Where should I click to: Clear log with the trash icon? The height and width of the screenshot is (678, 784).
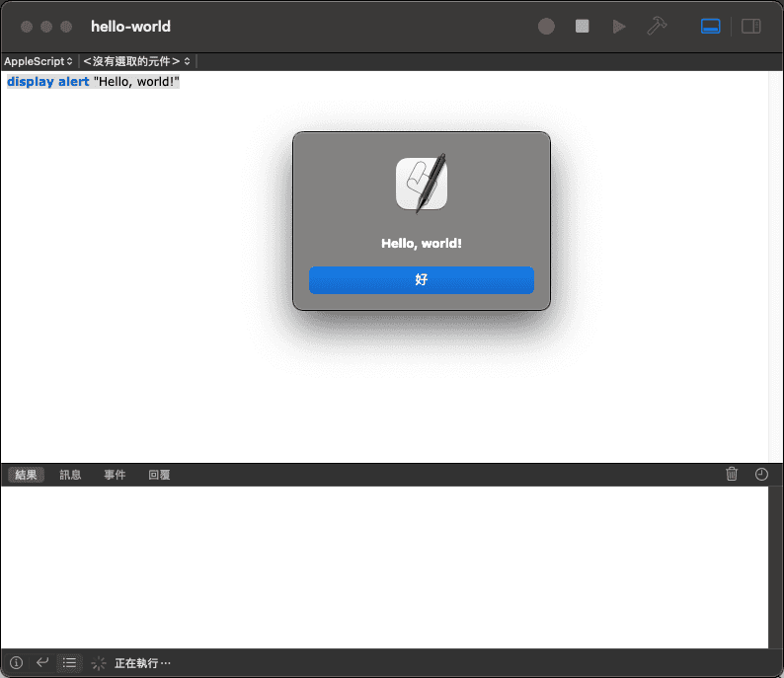coord(732,474)
